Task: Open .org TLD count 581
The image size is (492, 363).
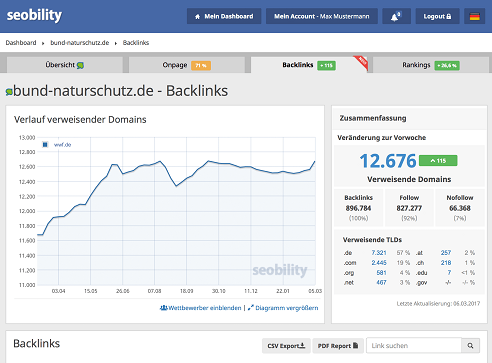Action: tap(381, 273)
